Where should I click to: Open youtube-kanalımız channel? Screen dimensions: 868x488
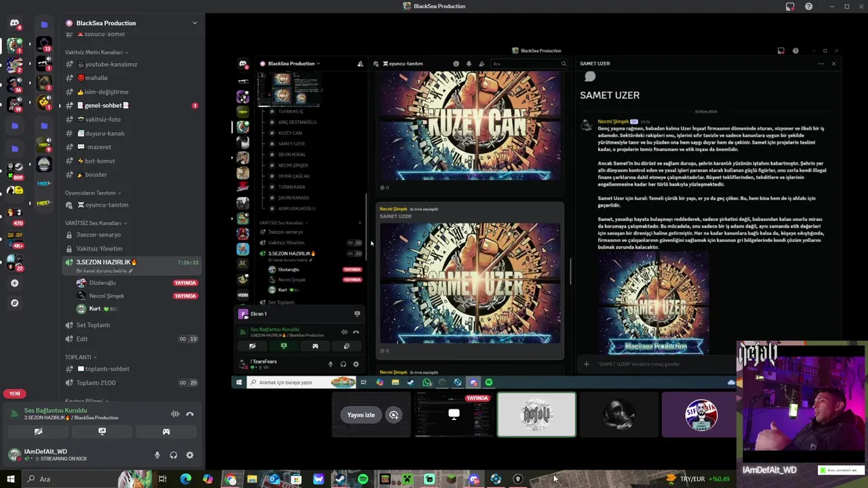click(x=132, y=64)
